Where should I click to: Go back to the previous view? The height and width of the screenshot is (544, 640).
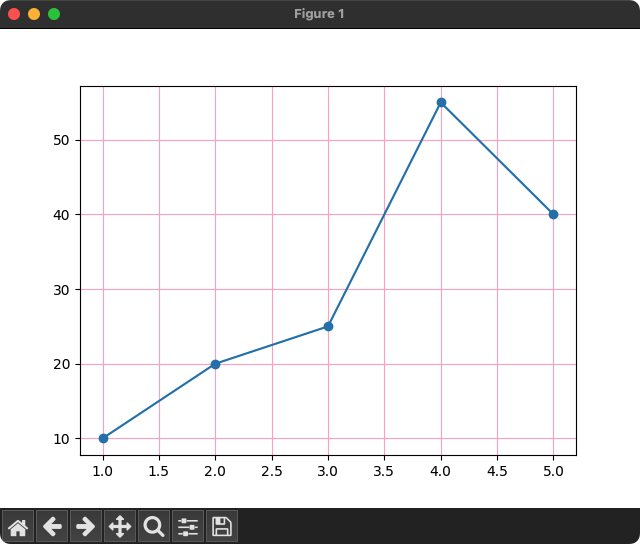point(52,526)
